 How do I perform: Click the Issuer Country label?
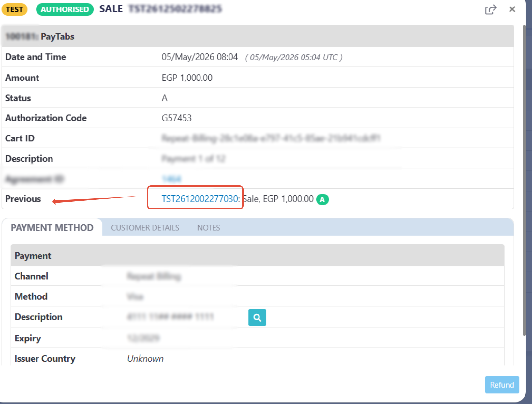click(x=45, y=358)
